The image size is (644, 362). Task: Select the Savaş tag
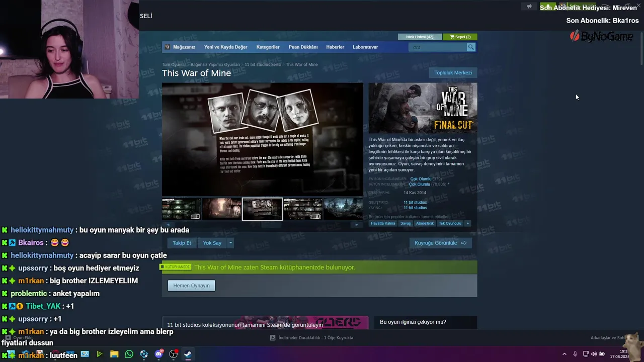406,223
